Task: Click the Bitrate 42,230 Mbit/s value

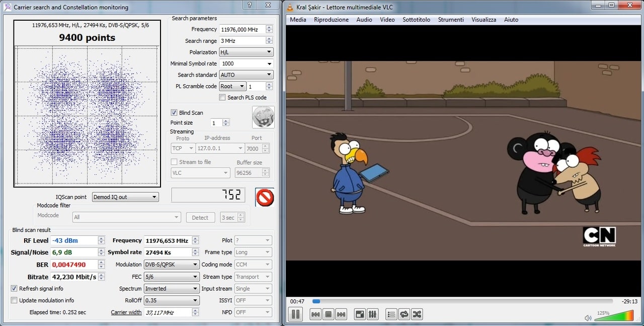Action: point(74,277)
